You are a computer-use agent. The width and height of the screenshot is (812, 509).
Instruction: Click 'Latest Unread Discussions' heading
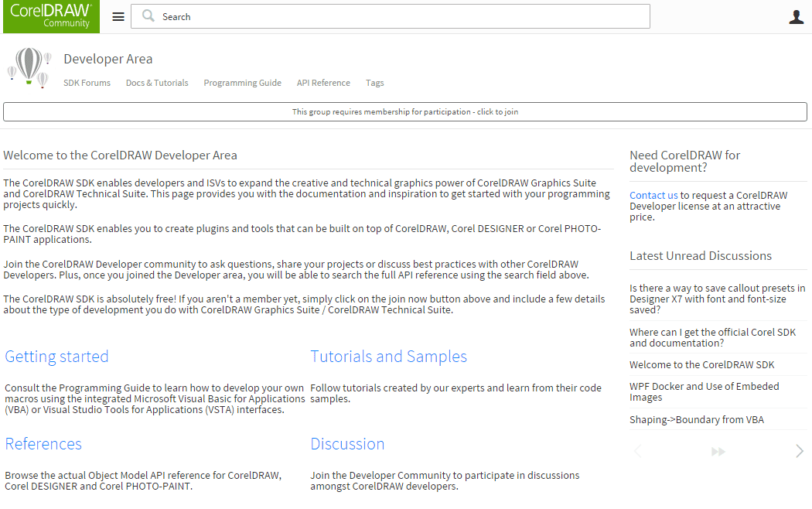click(701, 256)
